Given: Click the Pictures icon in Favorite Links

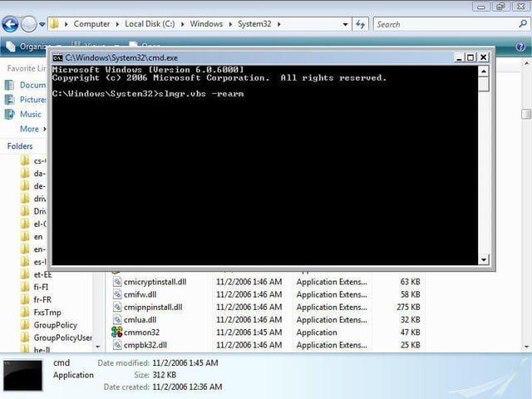Looking at the screenshot, I should pyautogui.click(x=9, y=100).
